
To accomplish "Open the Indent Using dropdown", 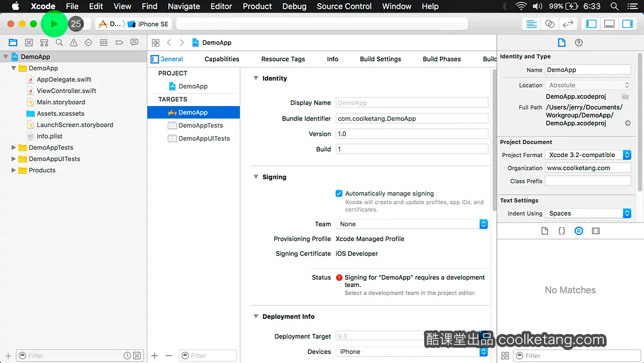I will coord(588,213).
